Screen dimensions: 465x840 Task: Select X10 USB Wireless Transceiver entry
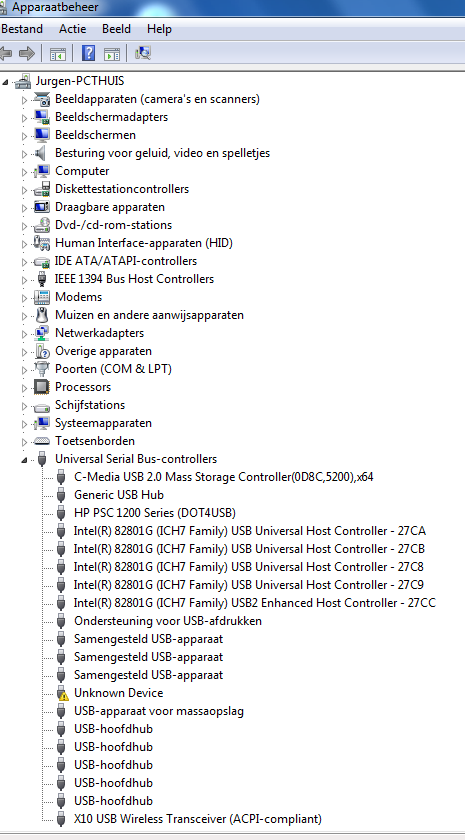[x=198, y=819]
